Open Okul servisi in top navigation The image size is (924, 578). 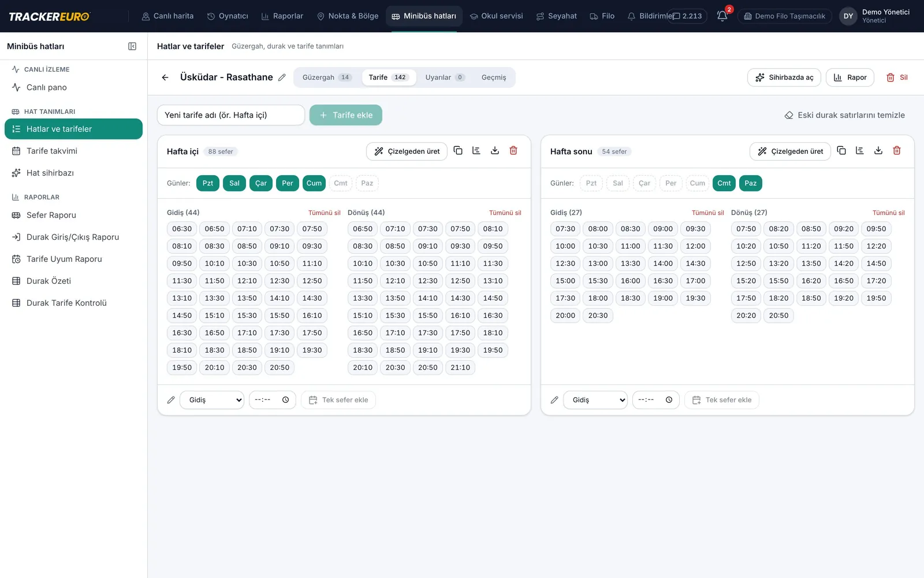point(497,16)
